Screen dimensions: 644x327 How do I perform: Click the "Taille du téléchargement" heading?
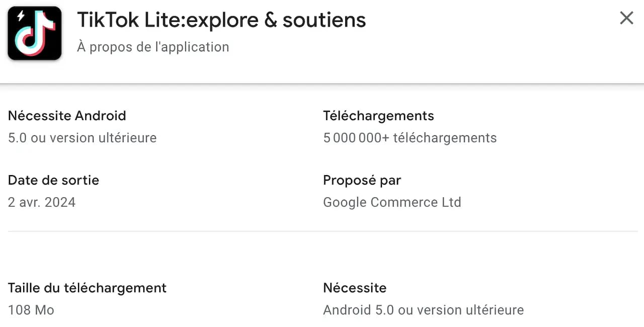(x=87, y=288)
